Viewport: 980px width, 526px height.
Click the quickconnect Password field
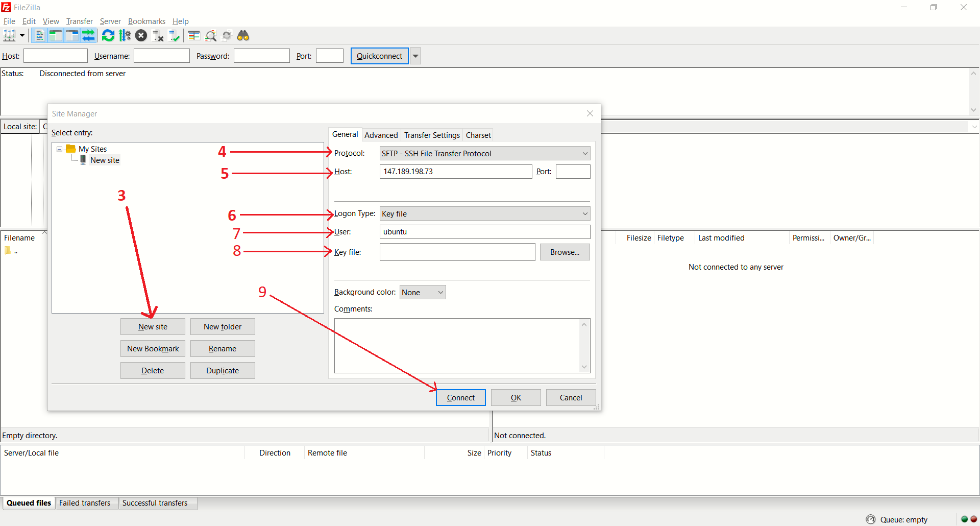262,56
